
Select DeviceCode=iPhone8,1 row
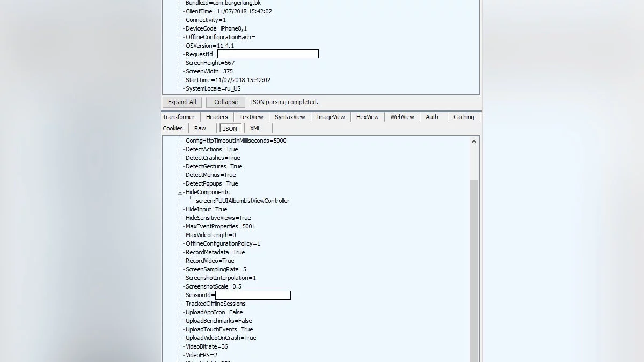click(x=216, y=28)
